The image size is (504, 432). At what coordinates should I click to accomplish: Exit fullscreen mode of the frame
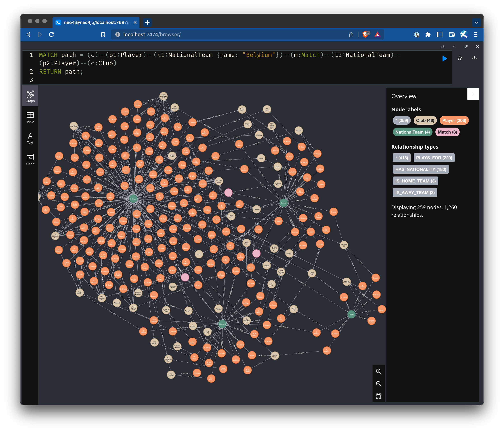coord(466,47)
